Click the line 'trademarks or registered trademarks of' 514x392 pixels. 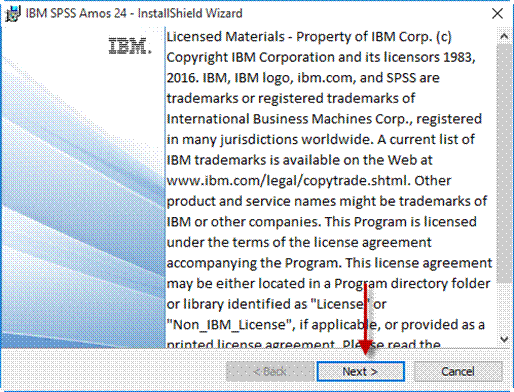[x=291, y=98]
